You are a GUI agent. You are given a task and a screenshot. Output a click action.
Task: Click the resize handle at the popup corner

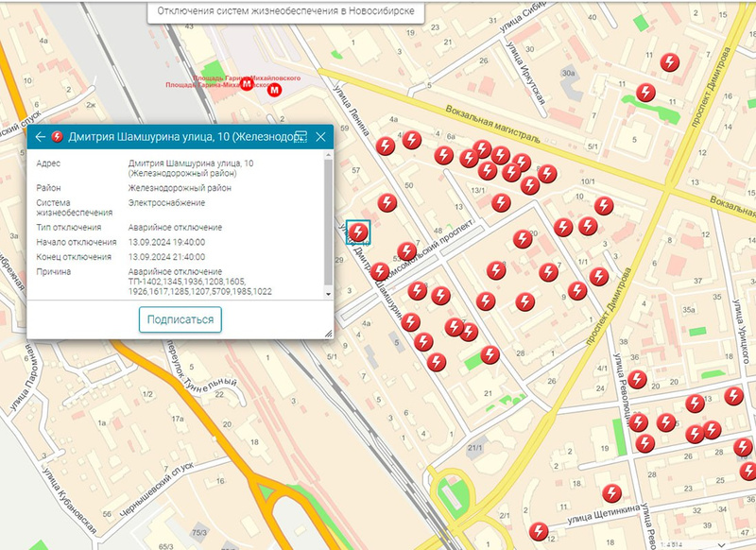coord(329,333)
